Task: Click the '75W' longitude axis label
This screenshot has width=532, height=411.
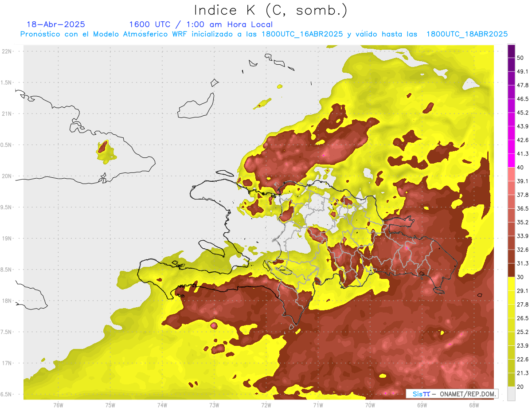Action: 110,405
